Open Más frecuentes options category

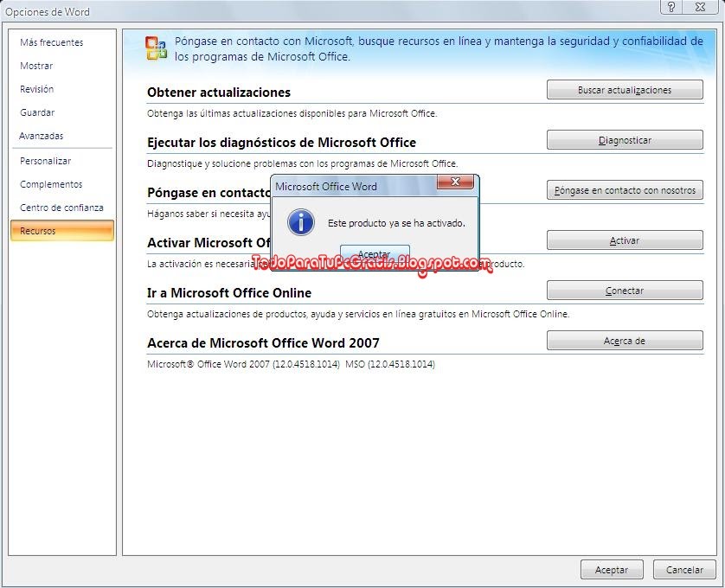[x=51, y=42]
